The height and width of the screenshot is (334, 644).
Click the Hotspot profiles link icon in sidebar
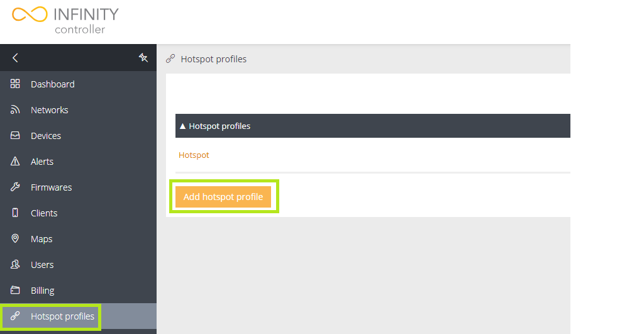click(x=16, y=316)
